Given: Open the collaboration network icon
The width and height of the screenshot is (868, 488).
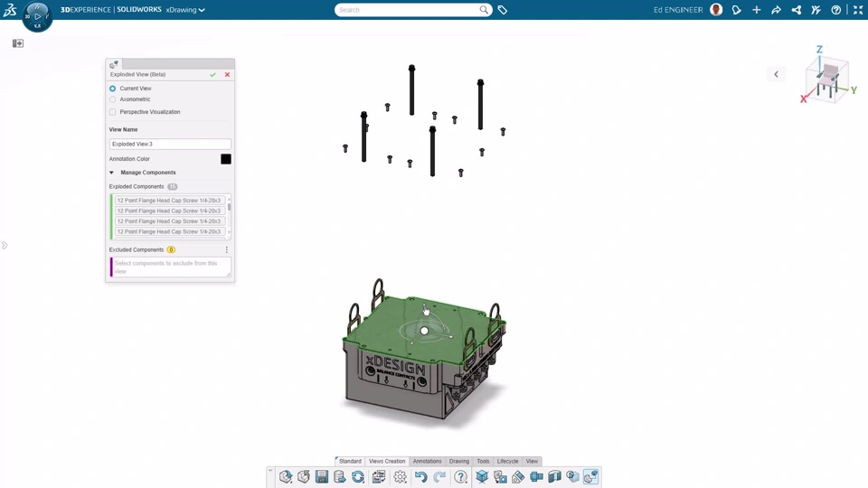Looking at the screenshot, I should [x=796, y=10].
